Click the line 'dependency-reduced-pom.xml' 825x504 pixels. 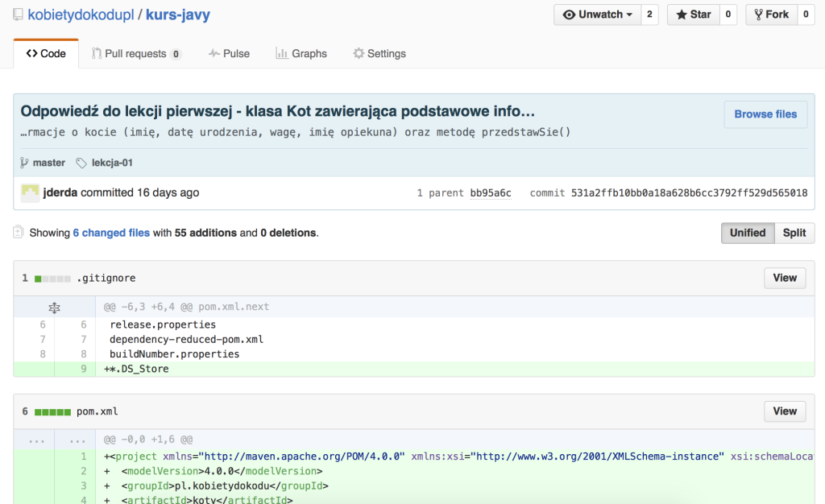tap(186, 340)
